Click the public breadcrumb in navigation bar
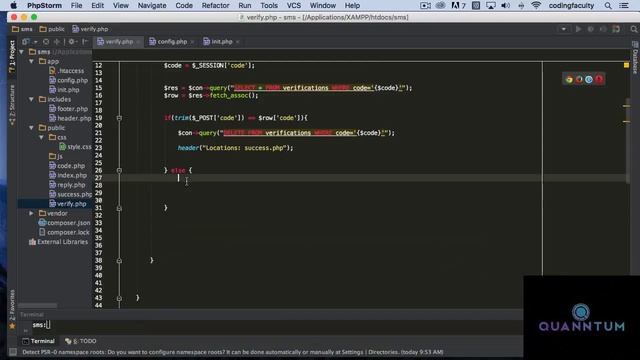The image size is (640, 360). pos(52,29)
